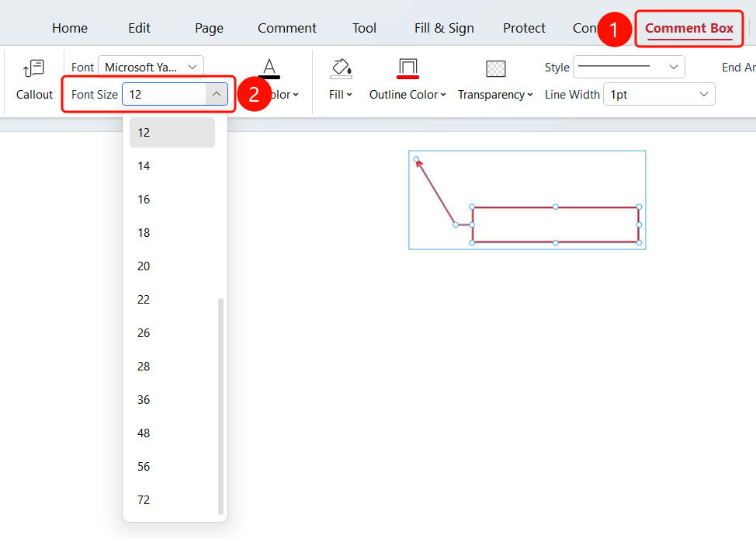The height and width of the screenshot is (539, 756).
Task: Choose font size 72
Action: click(x=172, y=500)
